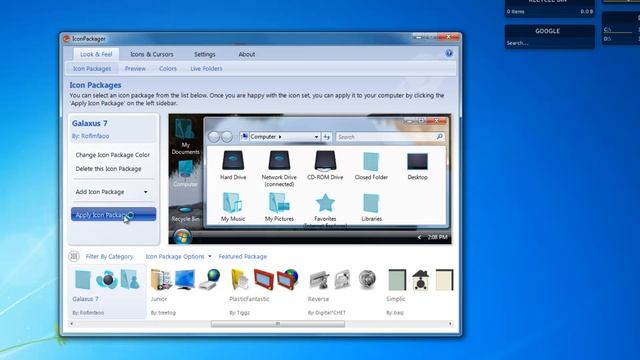Viewport: 640px width, 360px height.
Task: Click the IconPackager title bar logo
Action: coord(67,38)
